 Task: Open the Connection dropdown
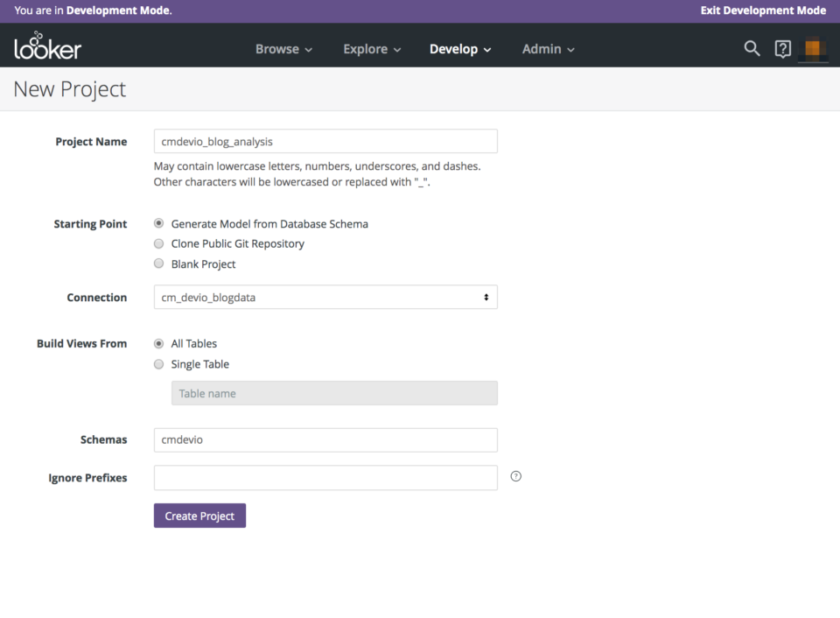tap(325, 297)
